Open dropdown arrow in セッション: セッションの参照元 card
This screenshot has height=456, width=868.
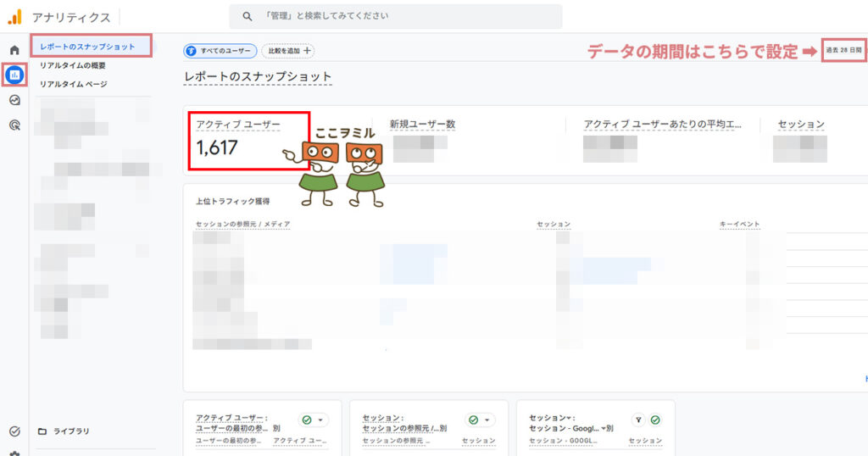pyautogui.click(x=487, y=420)
